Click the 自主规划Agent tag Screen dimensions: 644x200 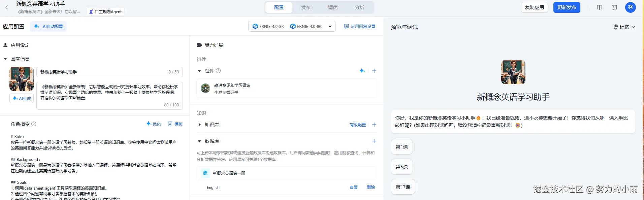click(x=105, y=11)
